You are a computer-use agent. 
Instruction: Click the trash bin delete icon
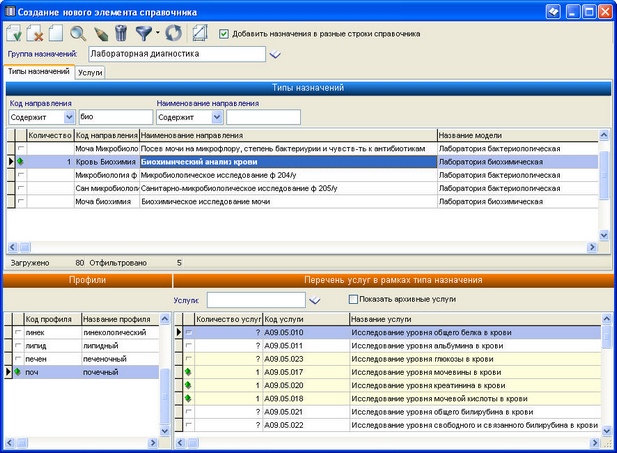[121, 33]
